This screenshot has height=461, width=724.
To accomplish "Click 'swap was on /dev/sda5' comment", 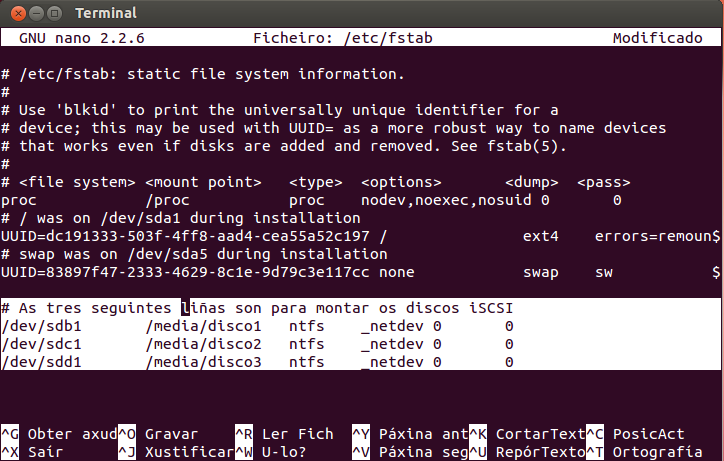I will click(194, 254).
